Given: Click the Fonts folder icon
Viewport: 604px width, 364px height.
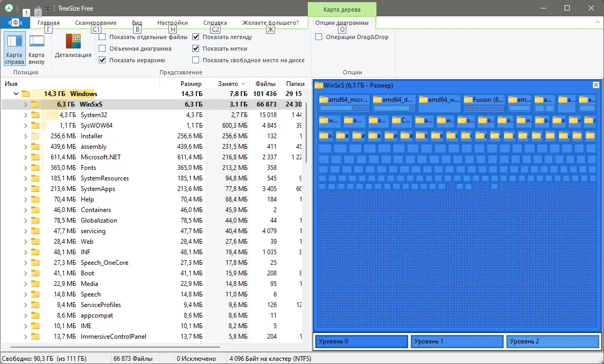Looking at the screenshot, I should 35,168.
